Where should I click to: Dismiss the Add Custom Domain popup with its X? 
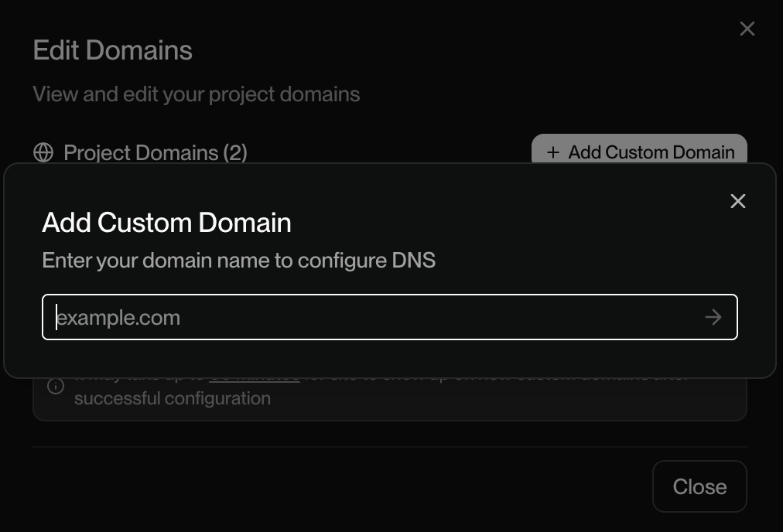pyautogui.click(x=737, y=201)
